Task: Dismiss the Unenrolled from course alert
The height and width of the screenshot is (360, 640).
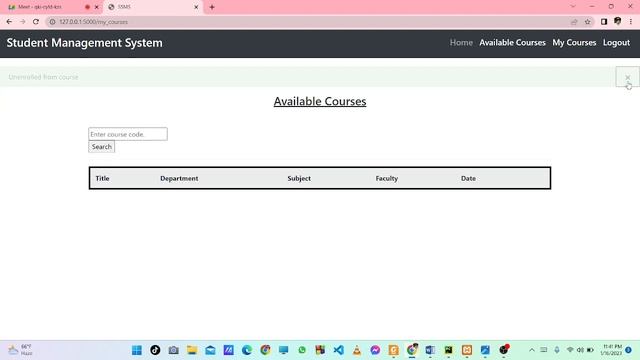Action: (627, 77)
